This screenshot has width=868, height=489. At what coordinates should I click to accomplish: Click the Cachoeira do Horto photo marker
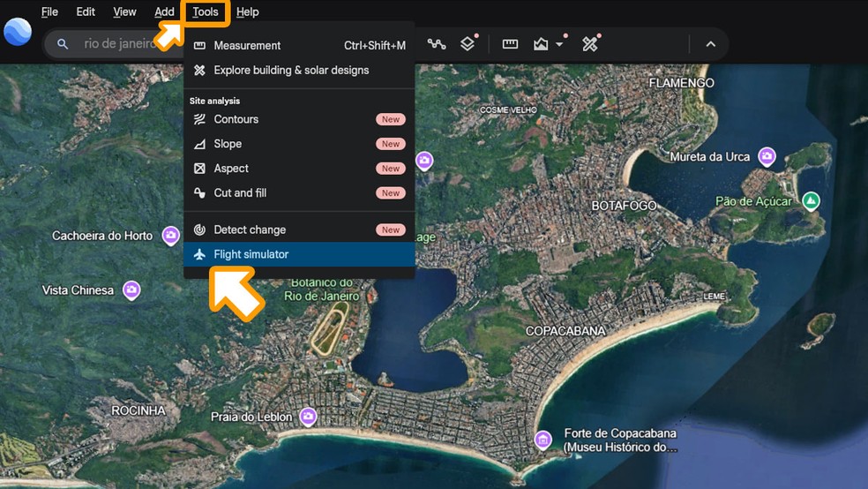coord(170,236)
